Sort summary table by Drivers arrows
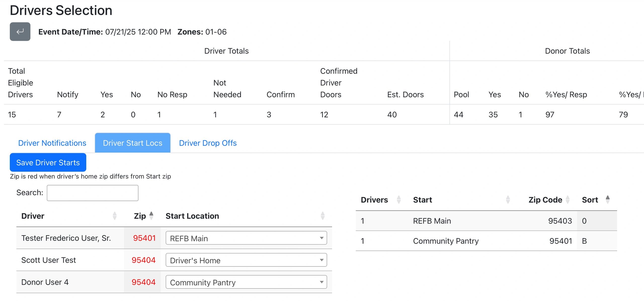The image size is (644, 301). 398,200
